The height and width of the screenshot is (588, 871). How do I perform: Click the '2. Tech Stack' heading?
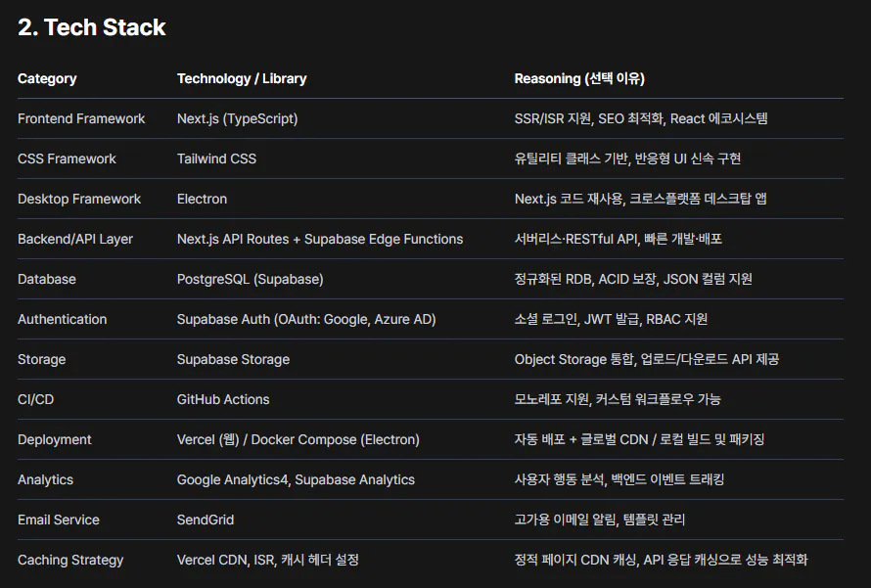(92, 27)
